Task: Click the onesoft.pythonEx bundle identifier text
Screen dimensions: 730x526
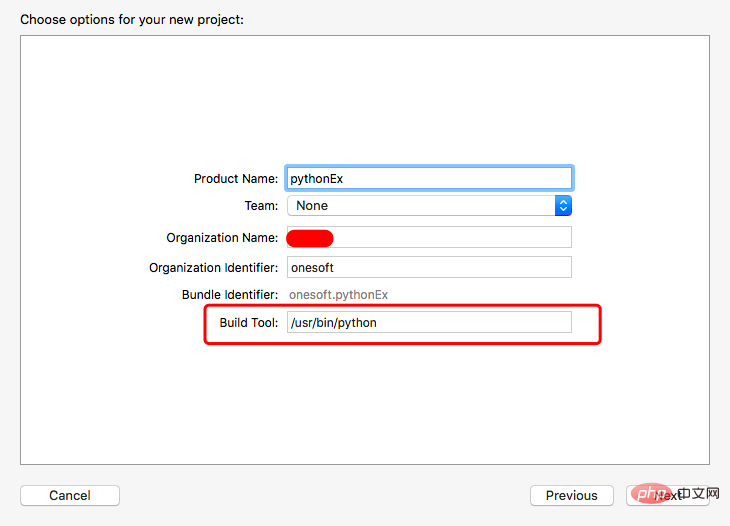Action: pos(338,295)
